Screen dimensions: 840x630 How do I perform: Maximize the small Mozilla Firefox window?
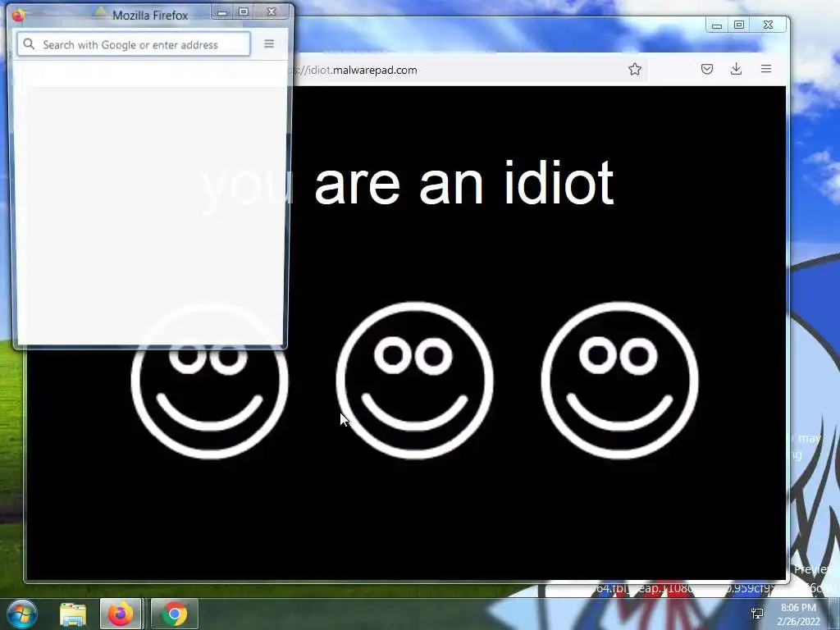click(x=243, y=11)
